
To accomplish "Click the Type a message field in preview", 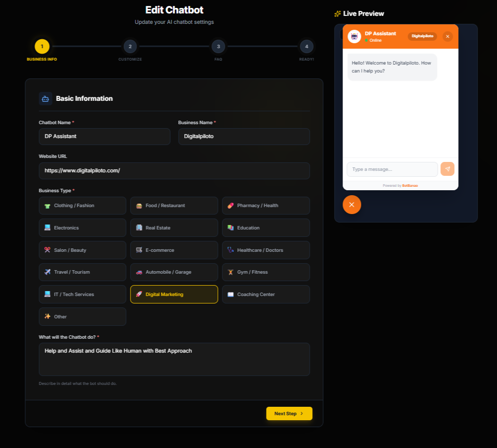I will tap(392, 169).
